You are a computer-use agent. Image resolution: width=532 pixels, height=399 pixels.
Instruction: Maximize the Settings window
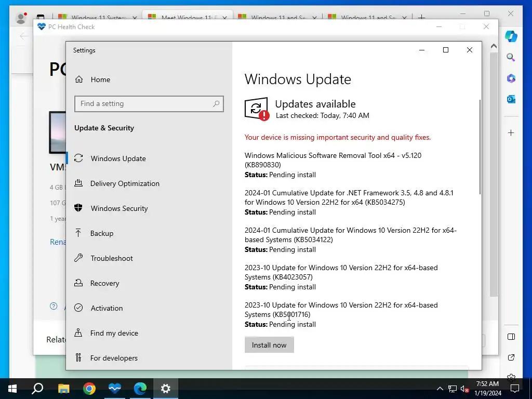(446, 50)
